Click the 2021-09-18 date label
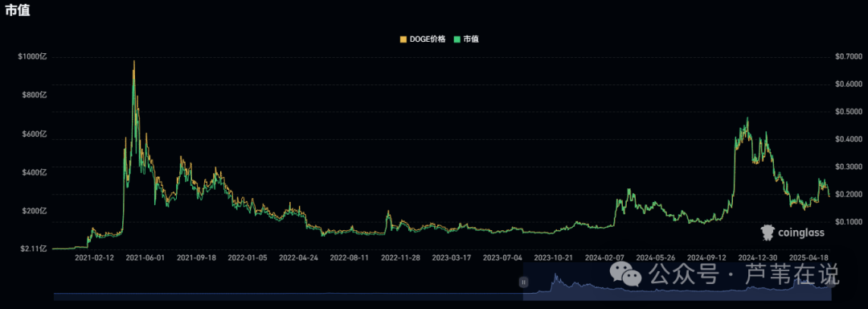Viewport: 868px width, 309px height. click(x=196, y=258)
